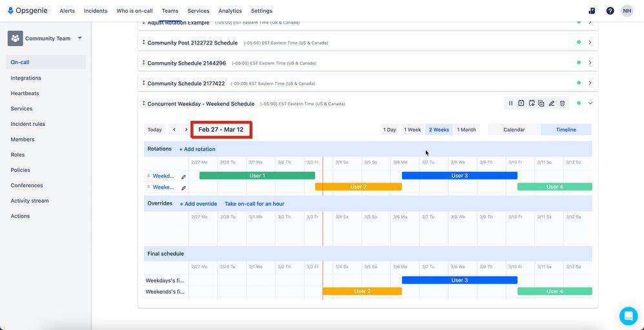
Task: Expand Community Post 2122722 Schedule chevron
Action: [590, 42]
